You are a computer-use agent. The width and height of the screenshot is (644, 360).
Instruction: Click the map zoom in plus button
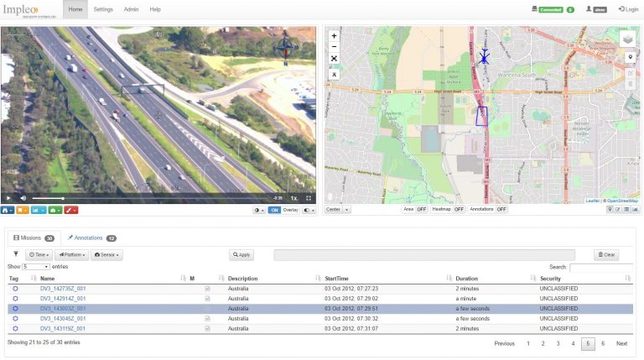tap(334, 36)
